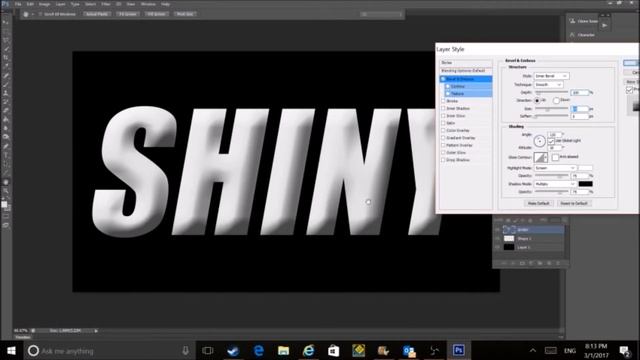Viewport: 640px width, 360px height.
Task: Click the Fill Screen button
Action: tap(156, 14)
